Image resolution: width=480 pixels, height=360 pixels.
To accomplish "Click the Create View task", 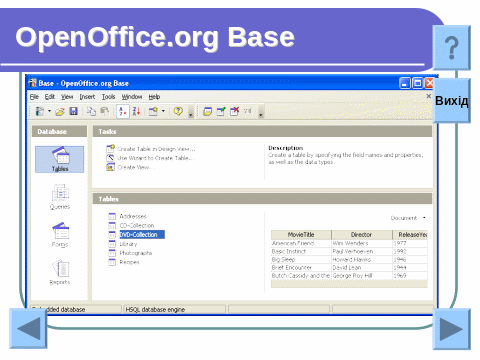I will [x=131, y=167].
